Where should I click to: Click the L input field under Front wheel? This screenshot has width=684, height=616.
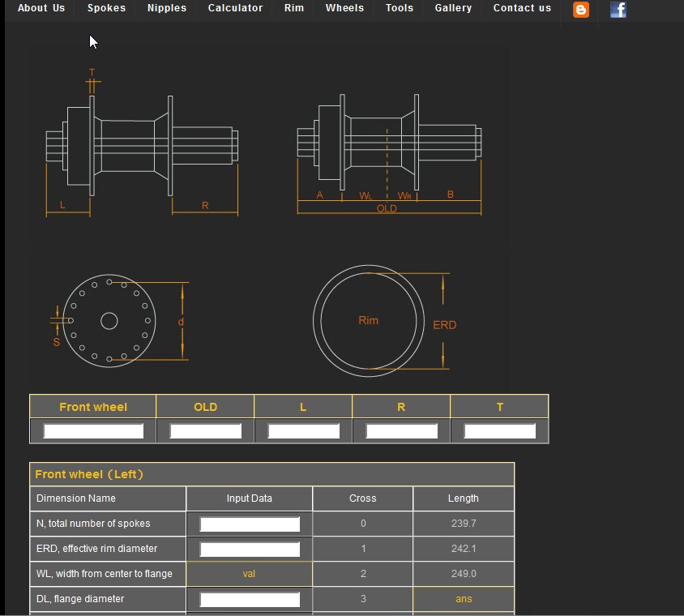[x=303, y=430]
